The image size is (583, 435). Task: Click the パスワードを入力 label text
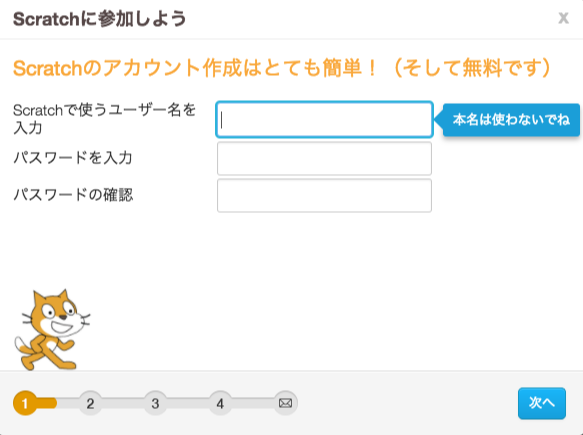tap(73, 158)
